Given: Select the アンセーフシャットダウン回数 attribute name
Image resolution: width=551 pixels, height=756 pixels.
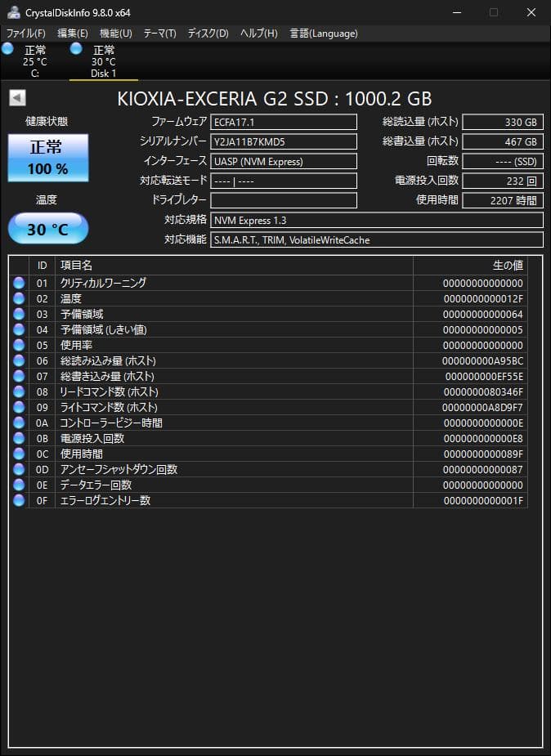Looking at the screenshot, I should pyautogui.click(x=119, y=469).
